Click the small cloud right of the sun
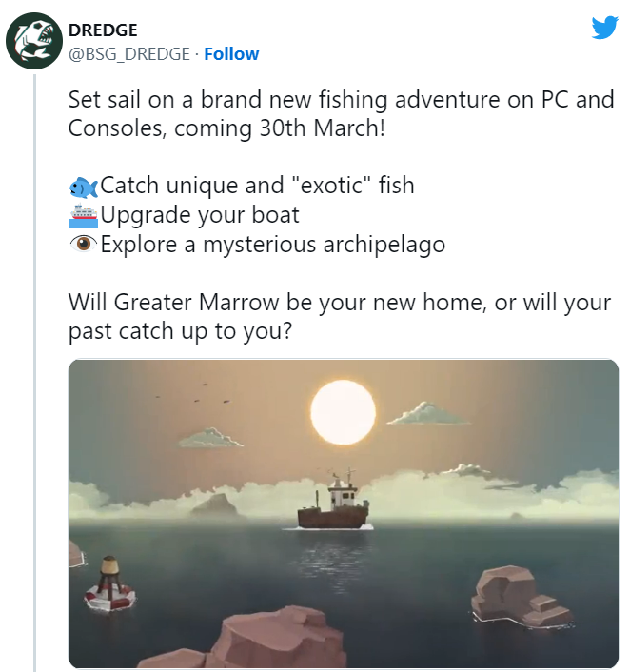Viewport: 630px width, 672px height. tap(430, 413)
